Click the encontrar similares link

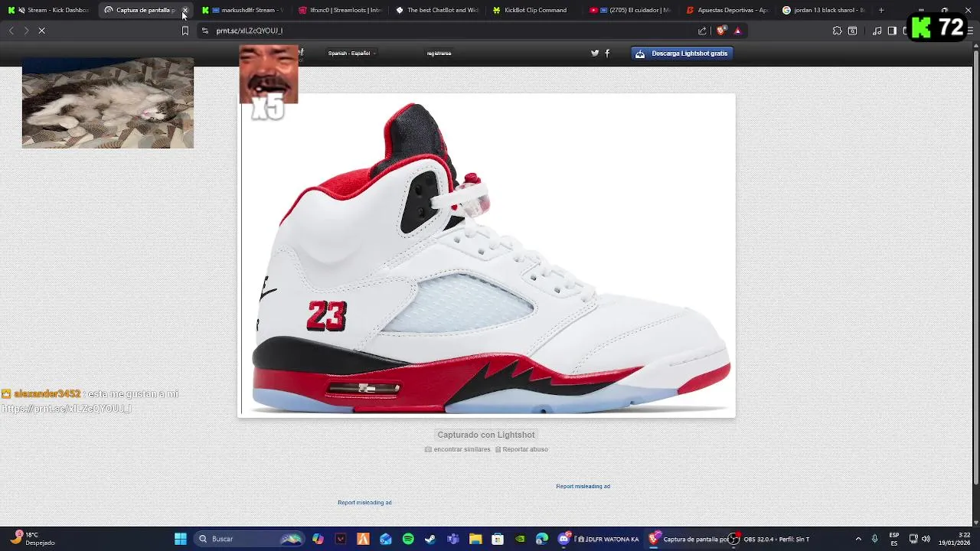458,449
